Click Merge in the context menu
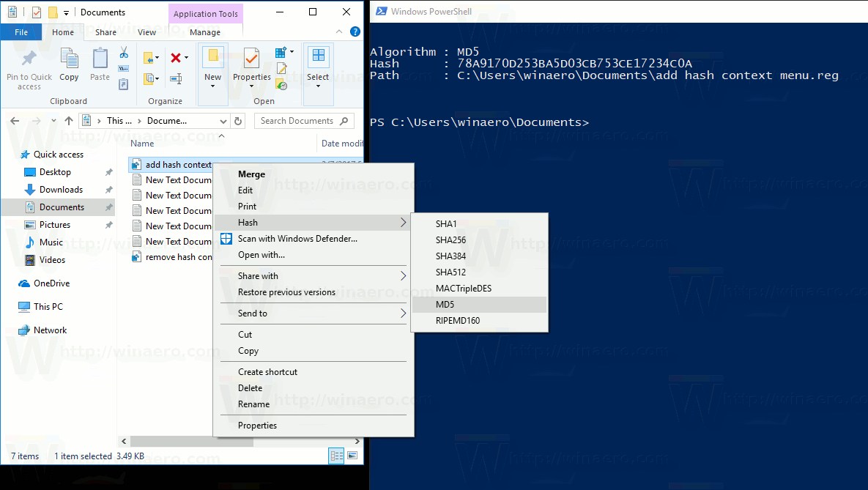This screenshot has height=490, width=868. point(251,174)
